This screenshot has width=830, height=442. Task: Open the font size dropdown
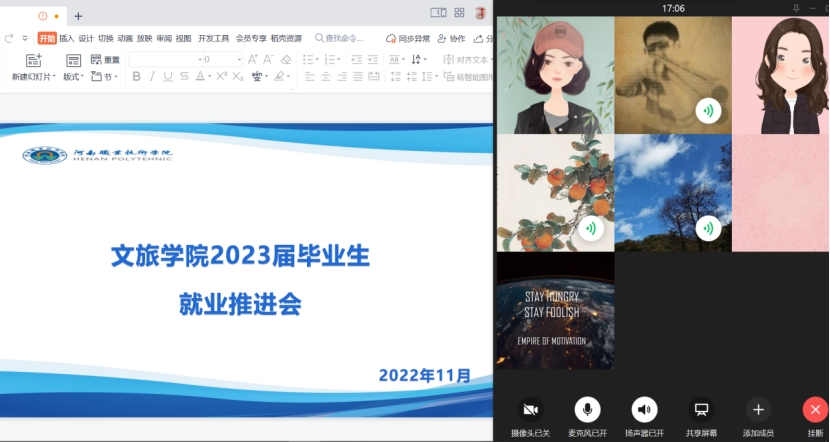[x=239, y=60]
